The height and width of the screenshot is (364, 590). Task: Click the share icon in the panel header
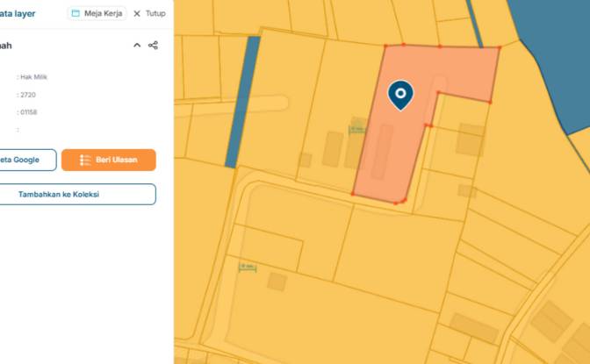pos(153,46)
